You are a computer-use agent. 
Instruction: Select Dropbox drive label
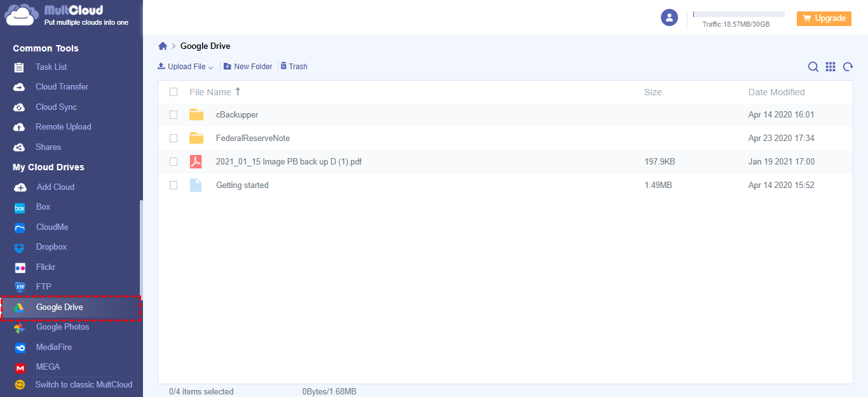point(51,246)
